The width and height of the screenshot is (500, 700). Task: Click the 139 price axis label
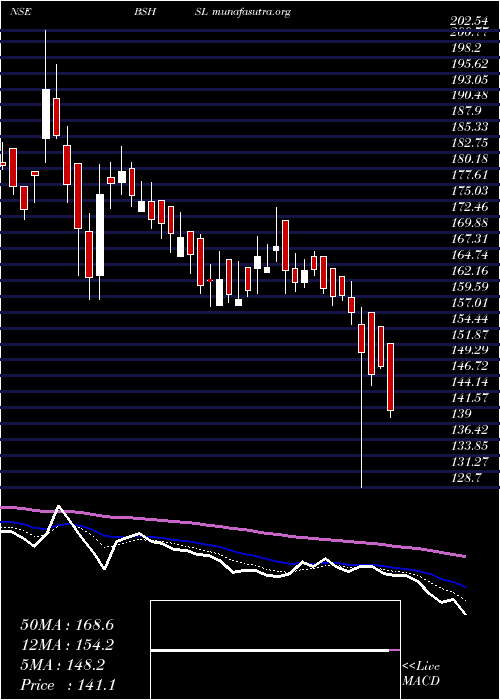(x=461, y=413)
